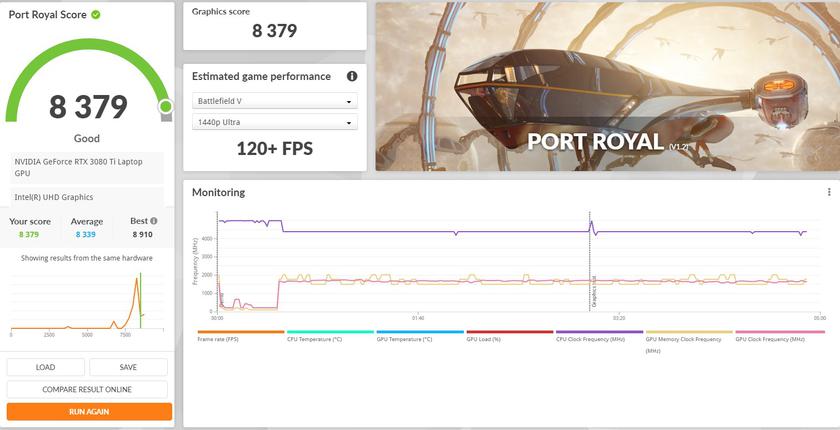This screenshot has height=430, width=840.
Task: Click the Port Royal benchmark banner image
Action: (x=607, y=86)
